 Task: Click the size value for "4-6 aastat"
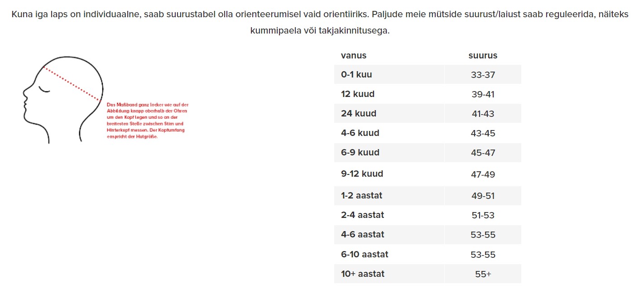483,235
